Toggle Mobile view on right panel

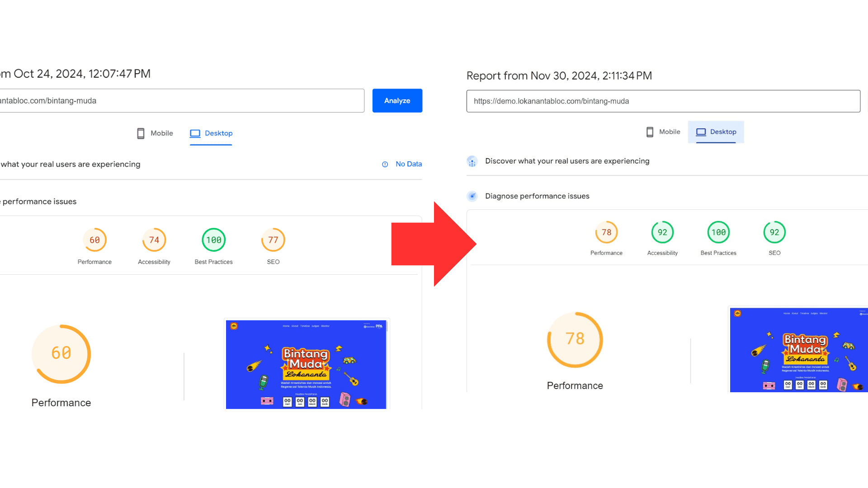[662, 131]
